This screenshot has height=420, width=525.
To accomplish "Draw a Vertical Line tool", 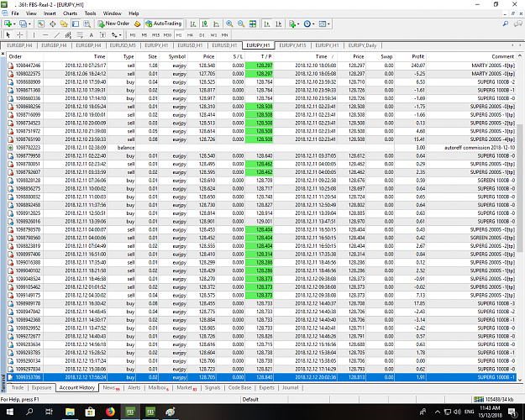I will (34, 34).
